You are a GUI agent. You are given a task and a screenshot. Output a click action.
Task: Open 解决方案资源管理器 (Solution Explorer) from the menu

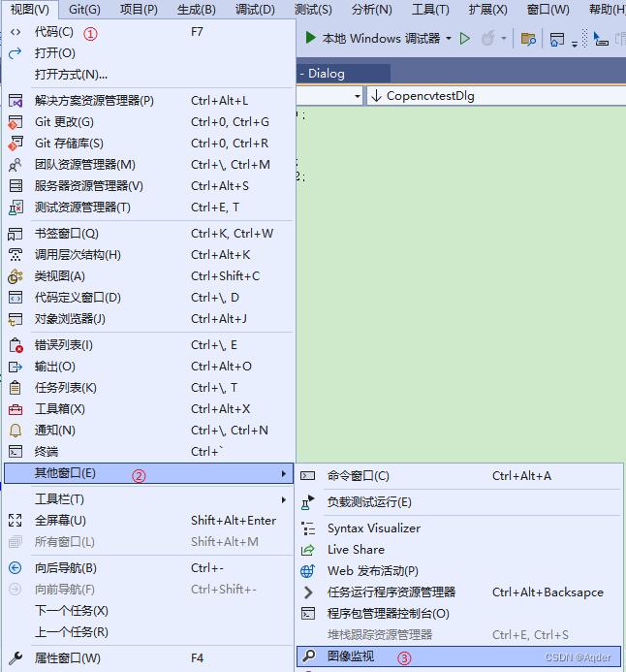(94, 101)
